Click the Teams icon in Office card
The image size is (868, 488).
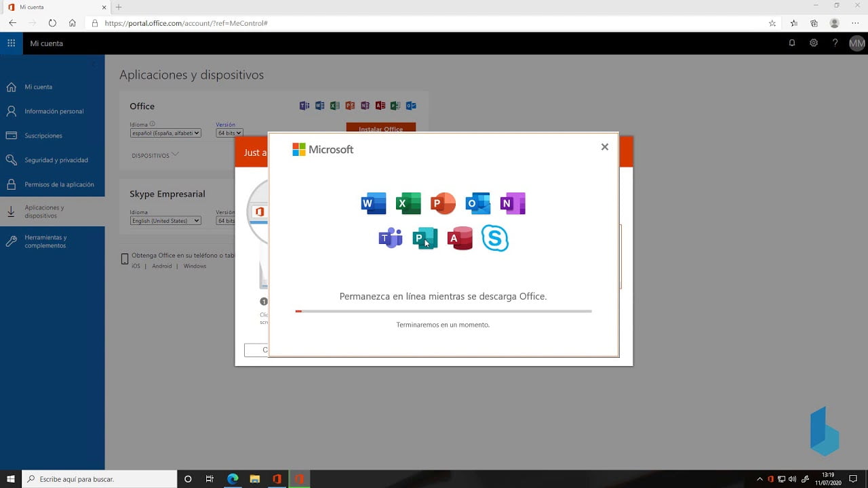click(x=304, y=106)
